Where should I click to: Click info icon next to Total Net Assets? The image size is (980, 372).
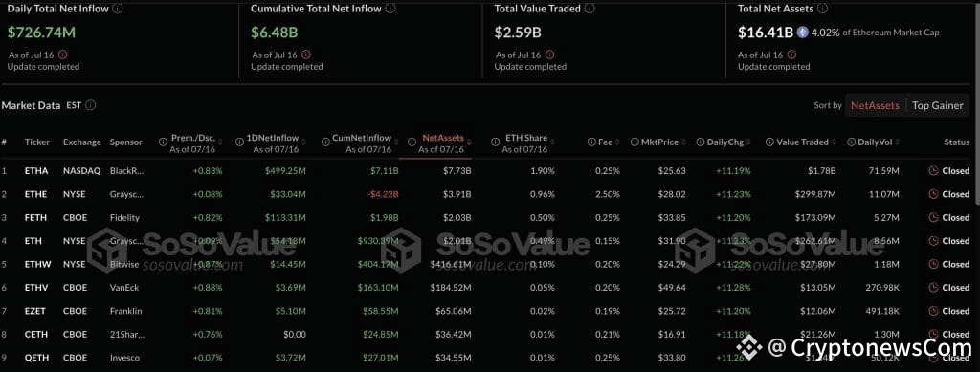click(822, 9)
